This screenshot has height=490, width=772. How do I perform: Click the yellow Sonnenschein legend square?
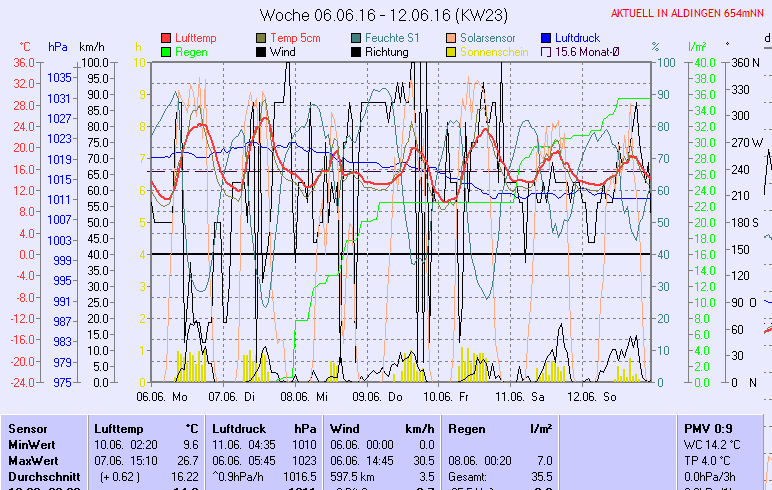(x=452, y=52)
